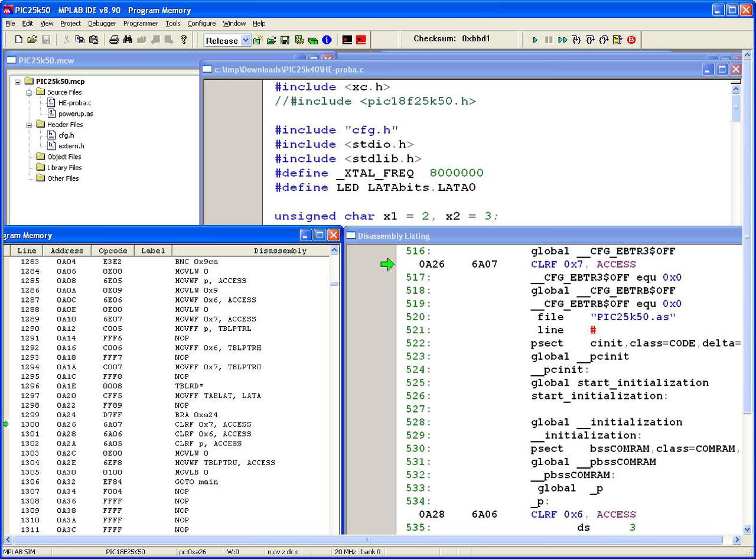The image size is (756, 559).
Task: Collapse the PIC25k50.mcp project node
Action: pyautogui.click(x=18, y=82)
